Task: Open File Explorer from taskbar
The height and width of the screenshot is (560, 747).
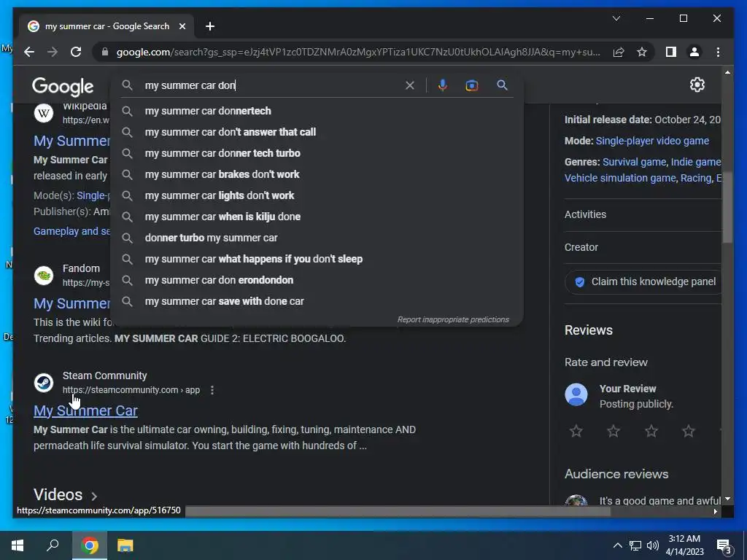Action: pos(125,545)
